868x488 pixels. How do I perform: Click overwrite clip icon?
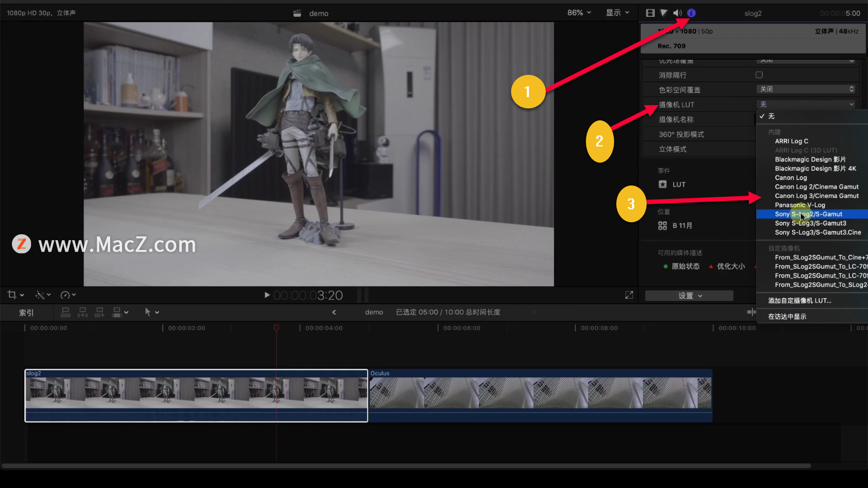(x=116, y=312)
